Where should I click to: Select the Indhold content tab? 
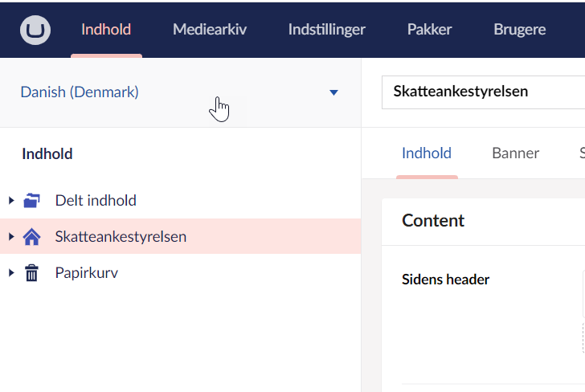[x=427, y=153]
